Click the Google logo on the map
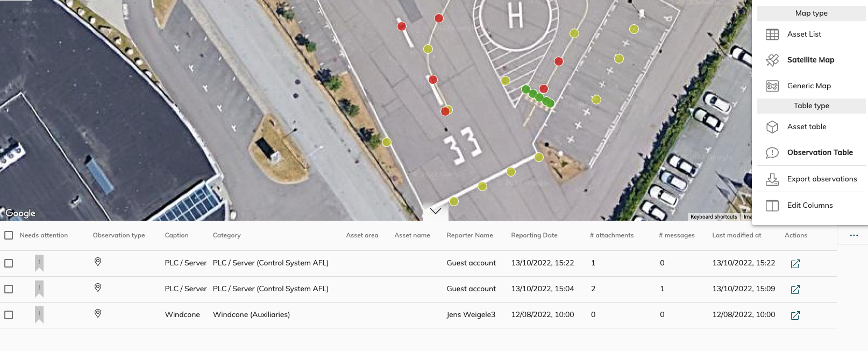 pos(20,213)
